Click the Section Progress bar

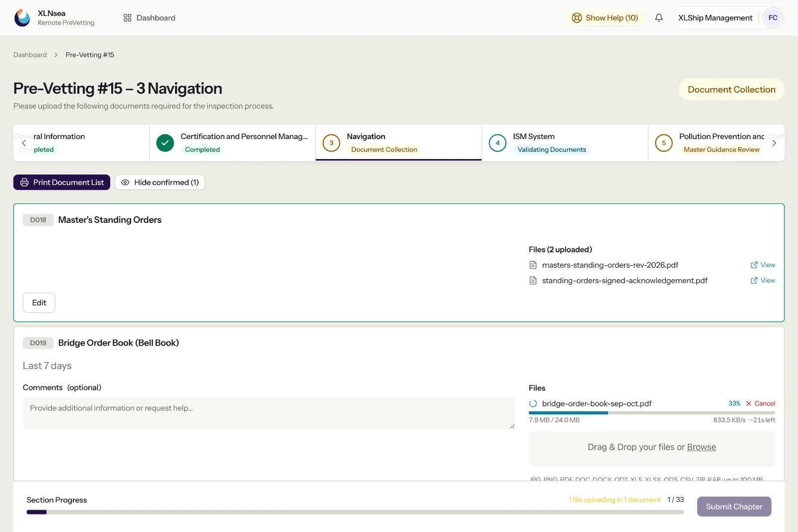click(x=355, y=512)
